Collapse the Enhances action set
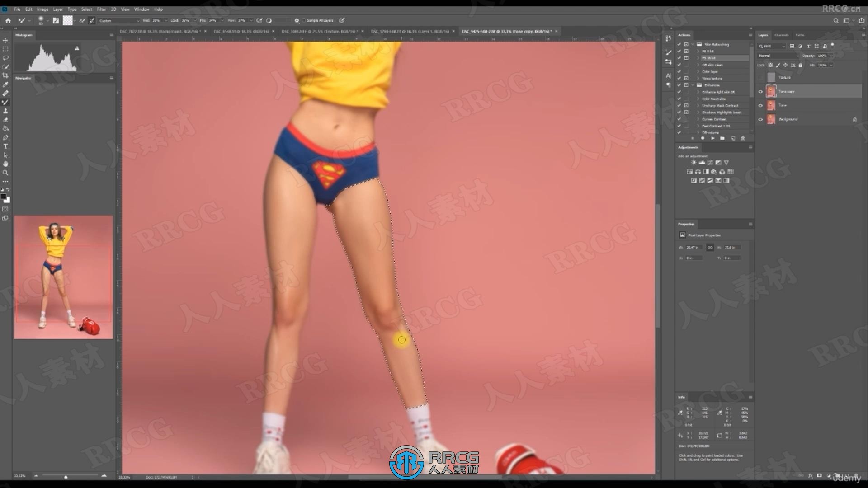 (x=693, y=85)
